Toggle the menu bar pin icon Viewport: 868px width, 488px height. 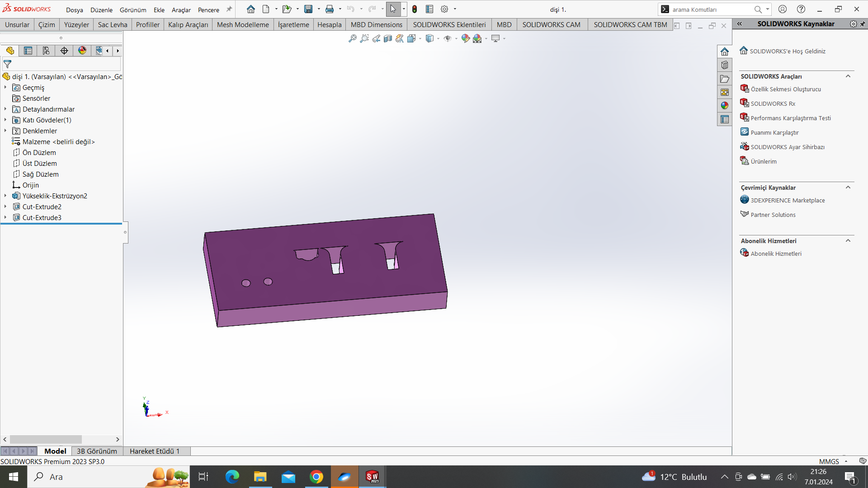tap(229, 9)
